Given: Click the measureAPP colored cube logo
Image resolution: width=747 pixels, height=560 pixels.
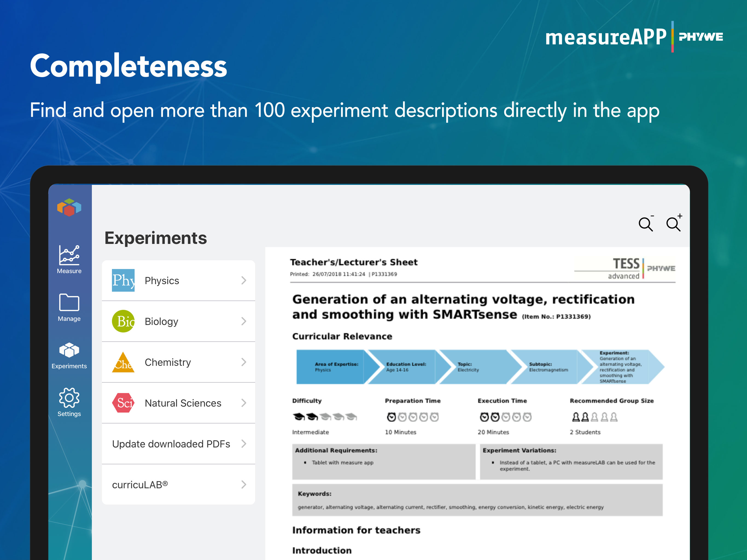Looking at the screenshot, I should 69,207.
